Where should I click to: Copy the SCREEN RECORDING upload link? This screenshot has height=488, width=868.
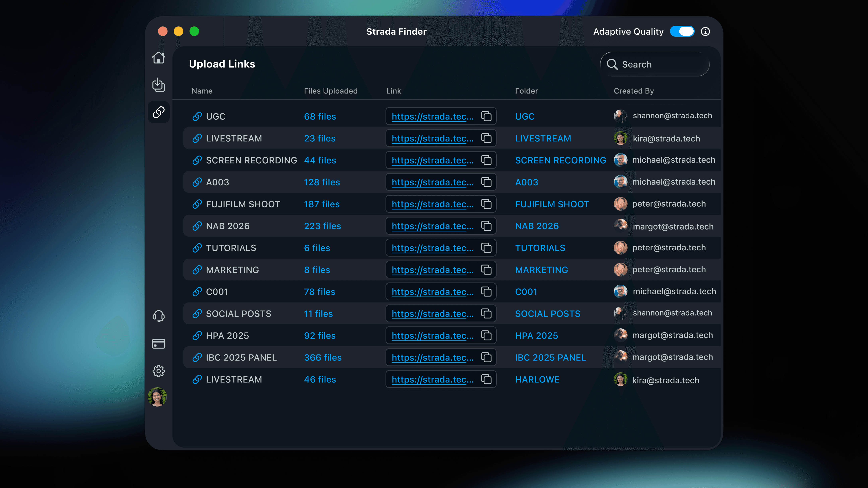point(486,160)
